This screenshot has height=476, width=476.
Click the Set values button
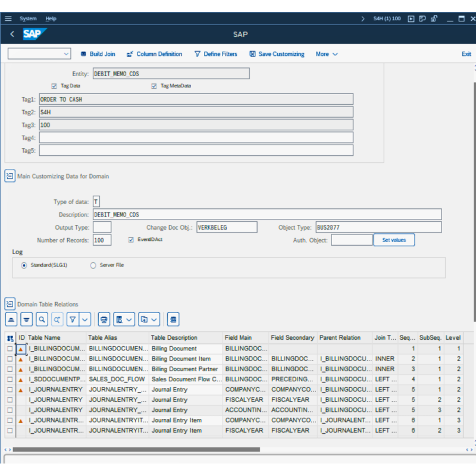[x=393, y=240]
